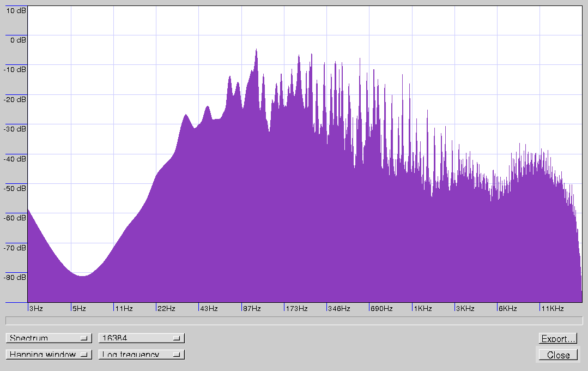Open the 16384 size dropdown

141,338
